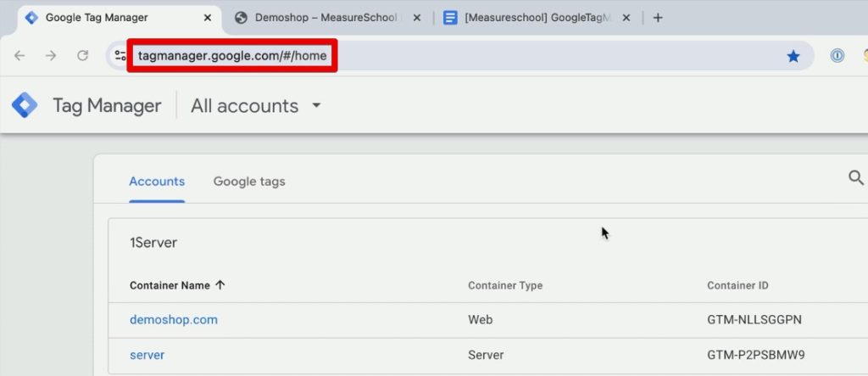Click the Server container type cell
Image resolution: width=868 pixels, height=376 pixels.
pyautogui.click(x=486, y=355)
